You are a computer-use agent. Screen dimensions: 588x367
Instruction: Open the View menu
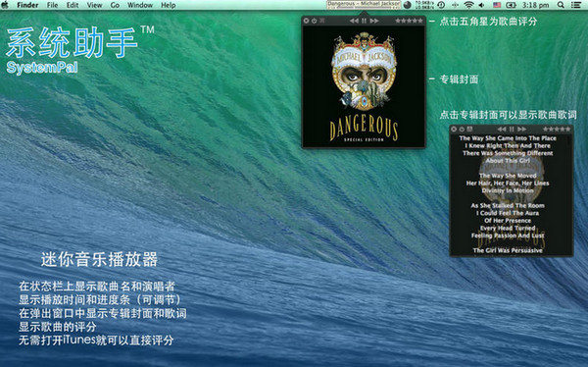pos(94,5)
